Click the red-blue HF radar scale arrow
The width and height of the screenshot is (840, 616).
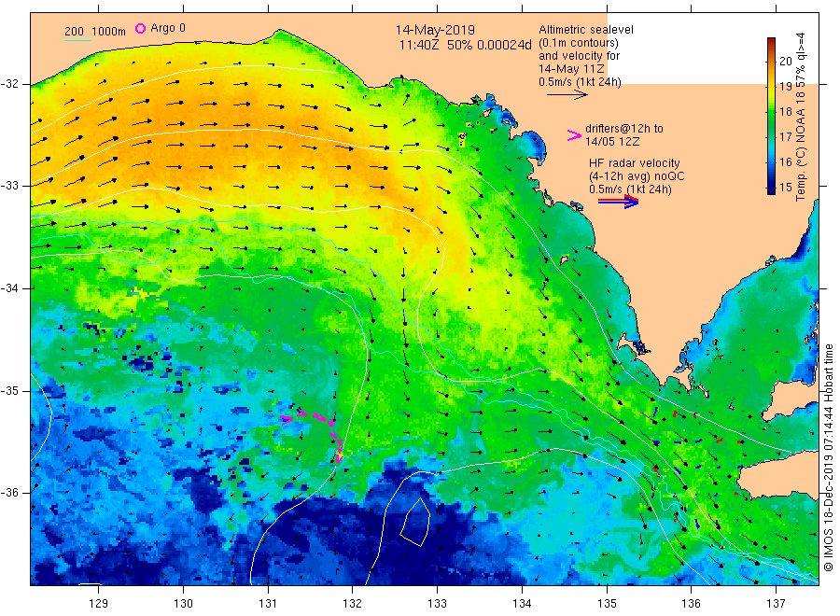618,202
